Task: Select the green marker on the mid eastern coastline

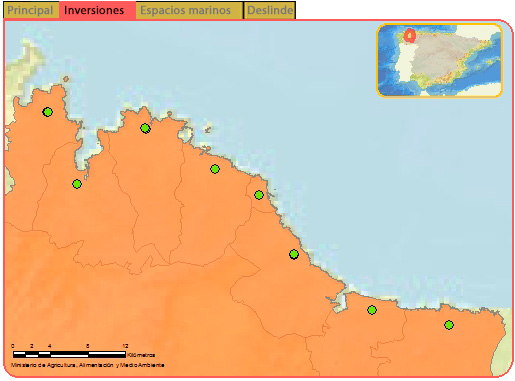Action: click(x=294, y=254)
